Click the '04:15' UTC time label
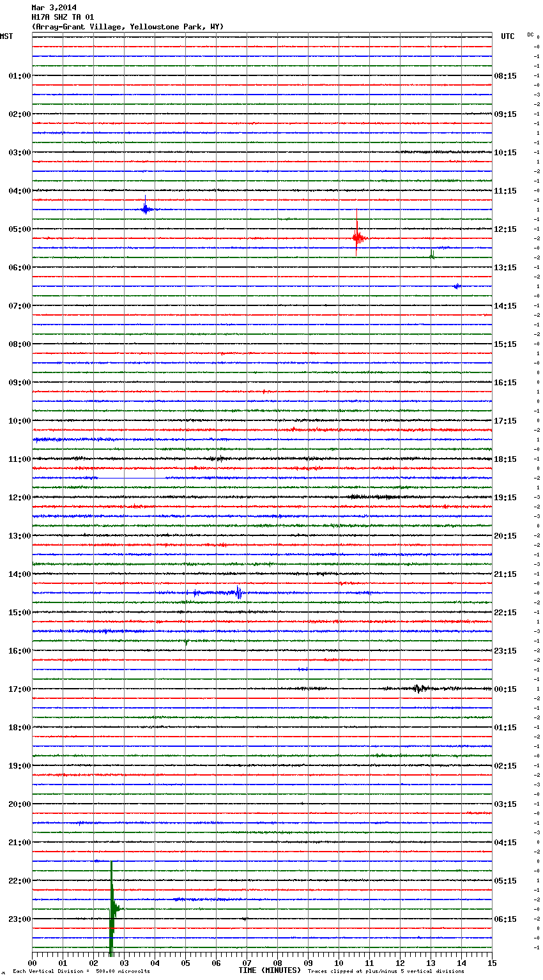 [x=505, y=843]
